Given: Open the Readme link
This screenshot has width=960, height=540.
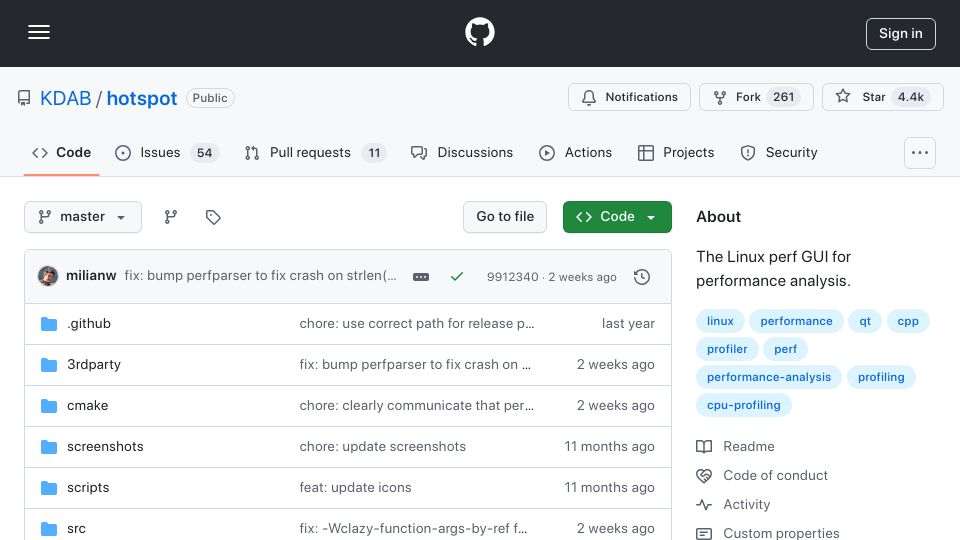Looking at the screenshot, I should pyautogui.click(x=735, y=446).
